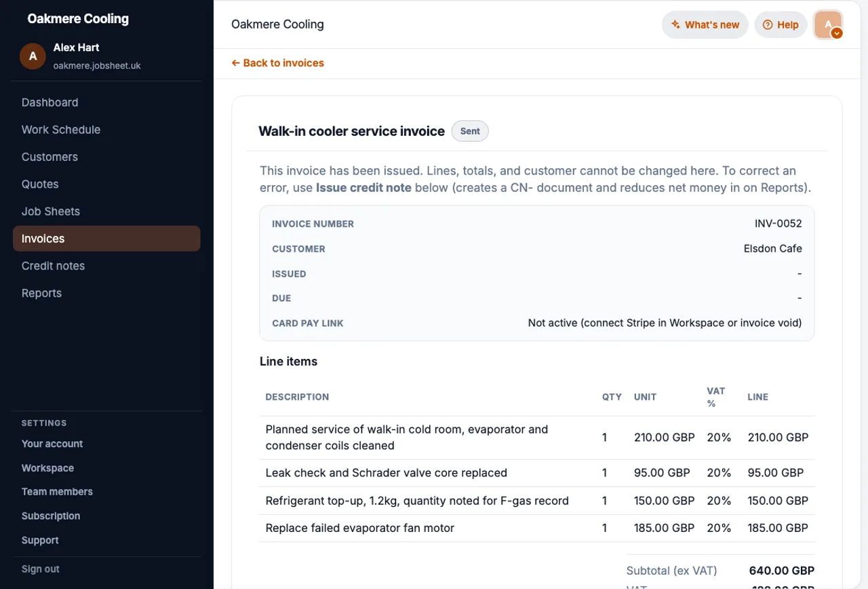The width and height of the screenshot is (868, 589).
Task: Click the Alex Hart avatar in sidebar
Action: [33, 56]
